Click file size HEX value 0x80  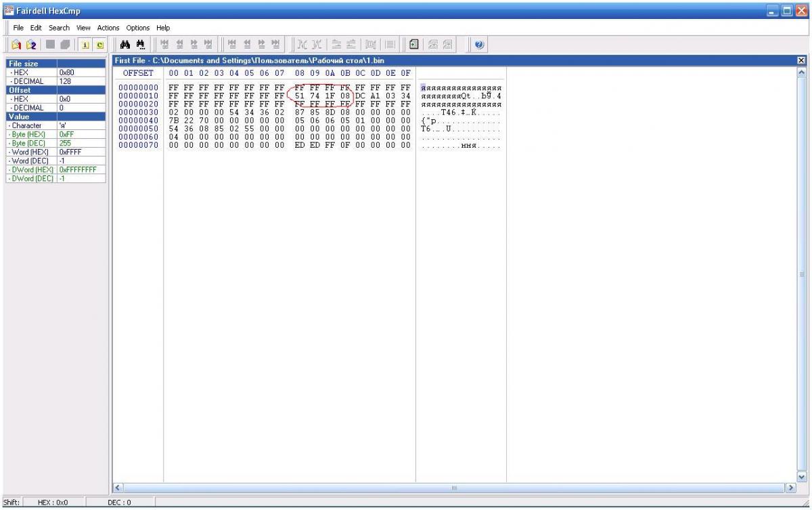[81, 72]
